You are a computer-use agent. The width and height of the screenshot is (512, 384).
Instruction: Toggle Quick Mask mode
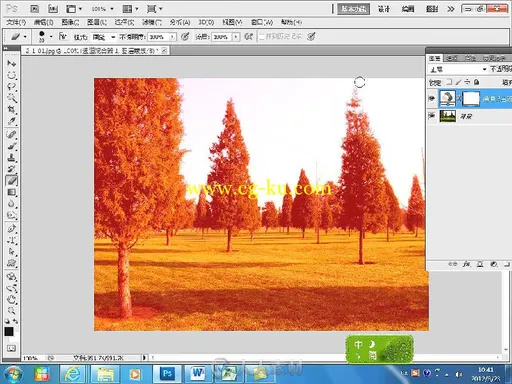(11, 349)
